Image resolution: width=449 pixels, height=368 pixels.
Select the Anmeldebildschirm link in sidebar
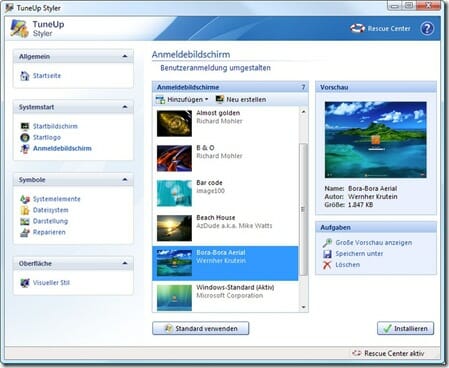click(x=62, y=148)
